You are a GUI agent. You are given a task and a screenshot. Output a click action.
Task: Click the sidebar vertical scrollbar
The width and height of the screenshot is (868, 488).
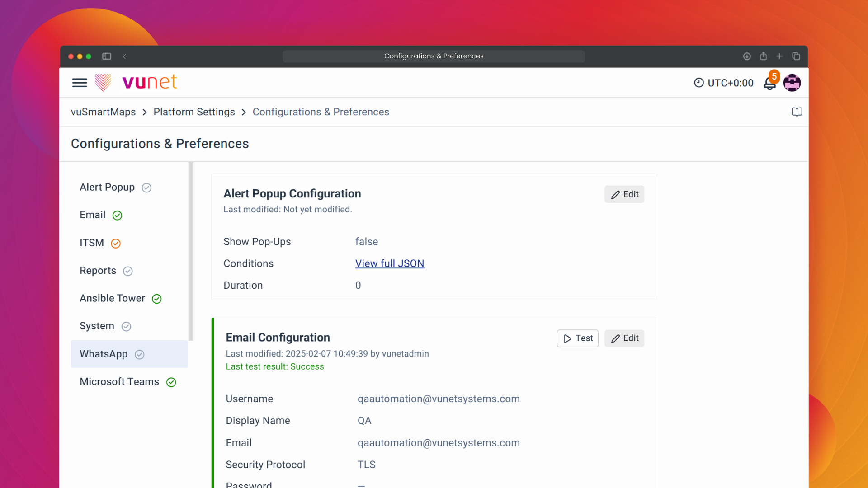coord(191,251)
